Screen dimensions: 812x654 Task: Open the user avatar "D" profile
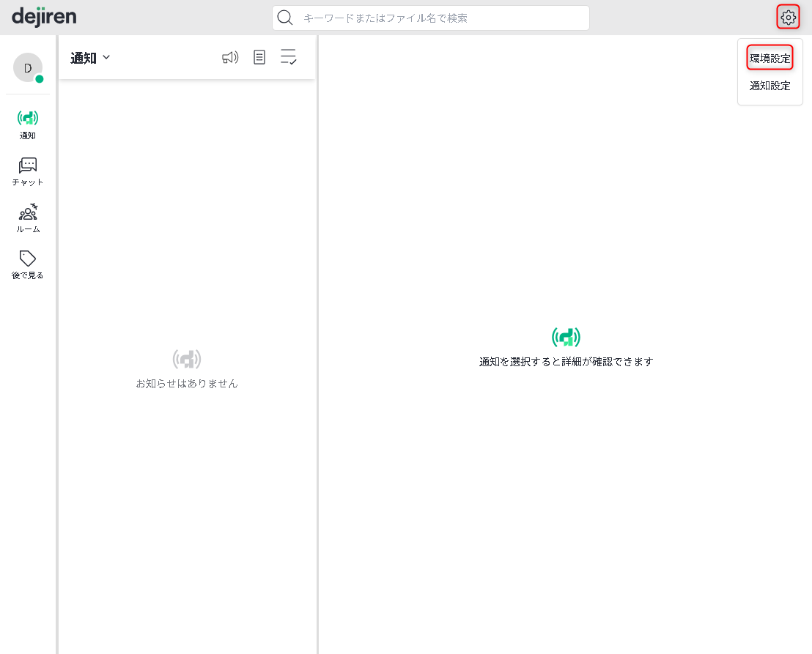pyautogui.click(x=28, y=68)
